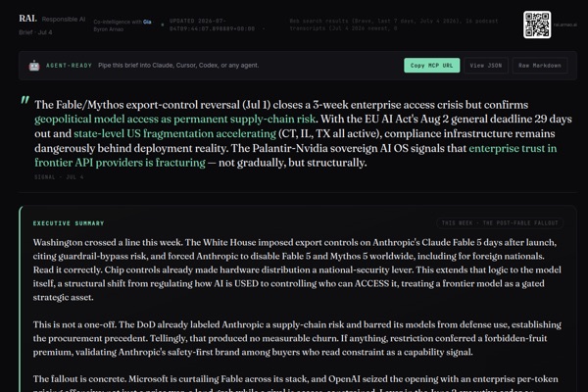Screen dimensions: 588x392
Task: Click the AGENT-READY label
Action: click(69, 66)
